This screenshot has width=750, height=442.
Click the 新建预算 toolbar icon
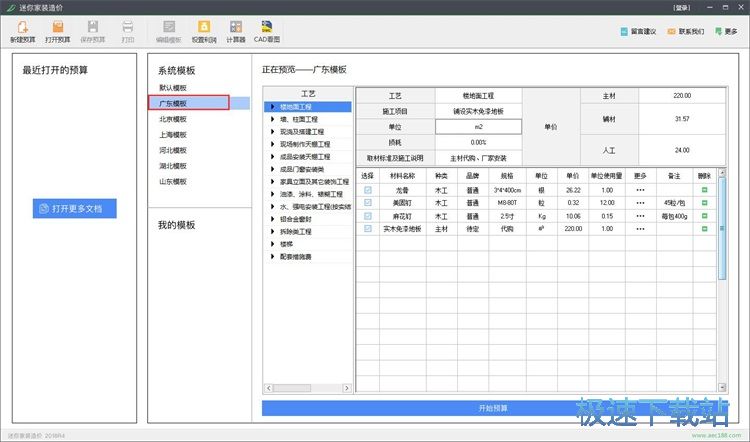[x=22, y=27]
